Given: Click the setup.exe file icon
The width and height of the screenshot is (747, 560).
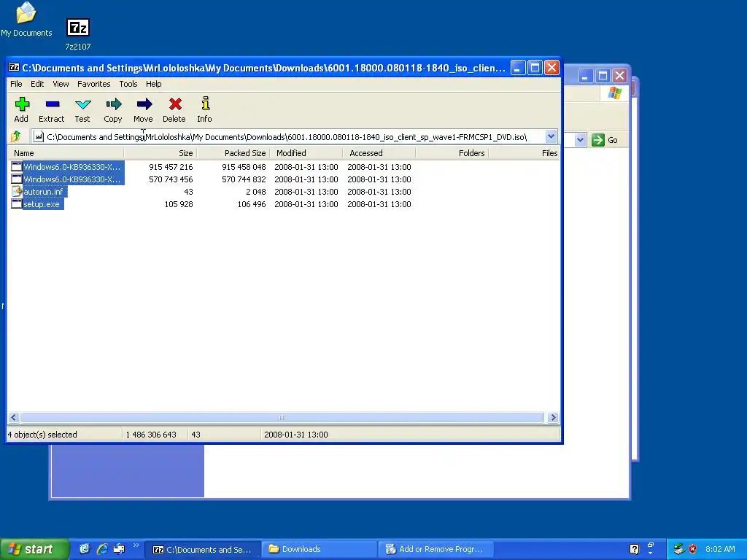Looking at the screenshot, I should coord(16,204).
